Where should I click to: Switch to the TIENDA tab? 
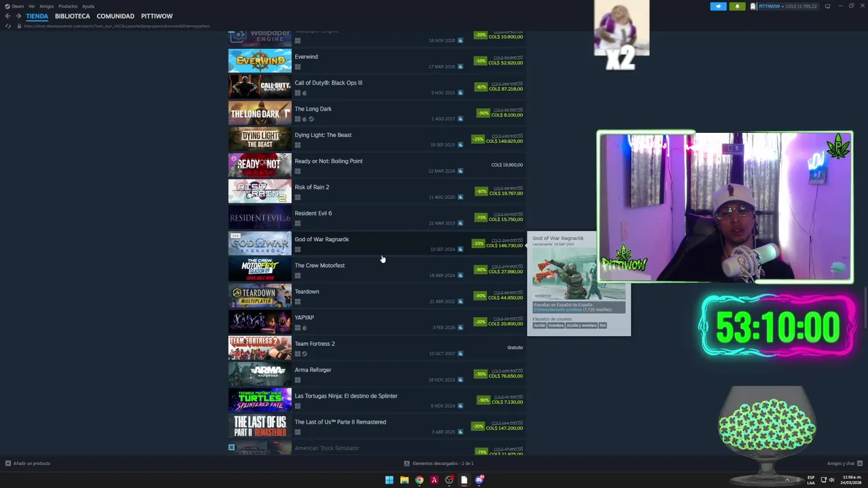tap(37, 16)
